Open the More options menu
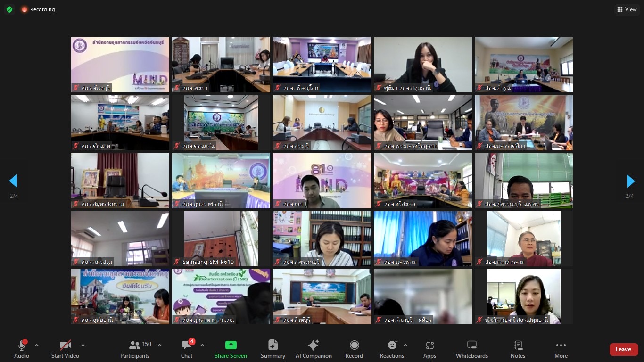 [561, 349]
